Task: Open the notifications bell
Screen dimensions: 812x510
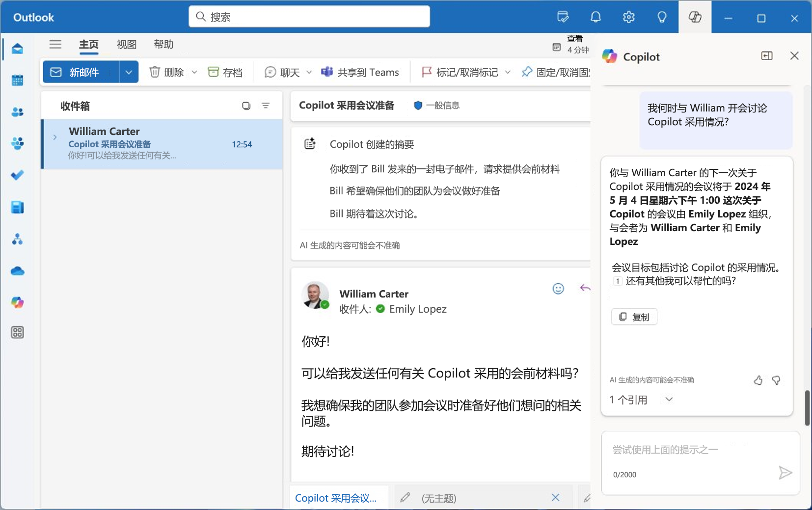Action: [595, 17]
